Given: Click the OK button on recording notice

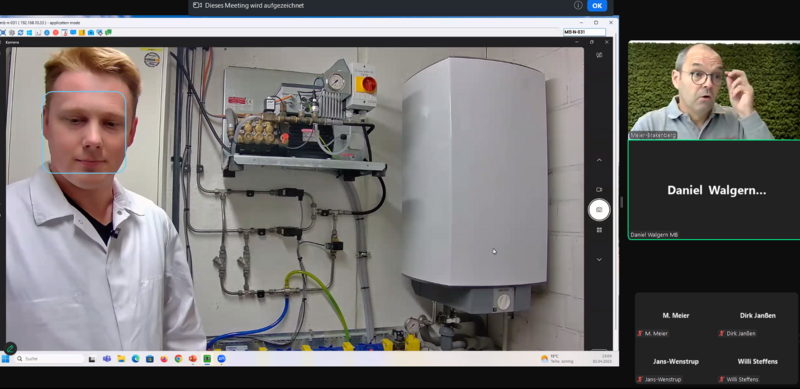Looking at the screenshot, I should pyautogui.click(x=597, y=6).
